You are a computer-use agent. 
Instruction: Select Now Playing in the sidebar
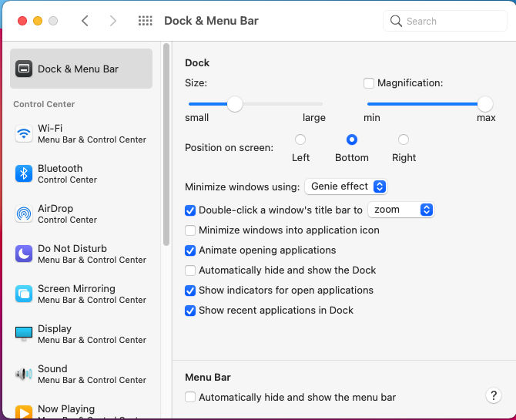pyautogui.click(x=66, y=409)
